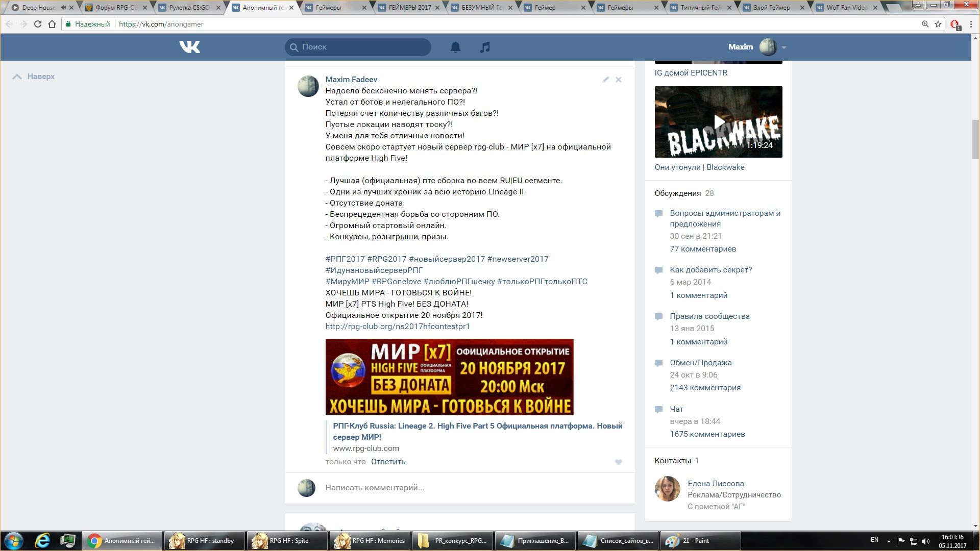Click page vertical scrollbar thumb
Viewport: 980px width, 551px height.
(975, 140)
